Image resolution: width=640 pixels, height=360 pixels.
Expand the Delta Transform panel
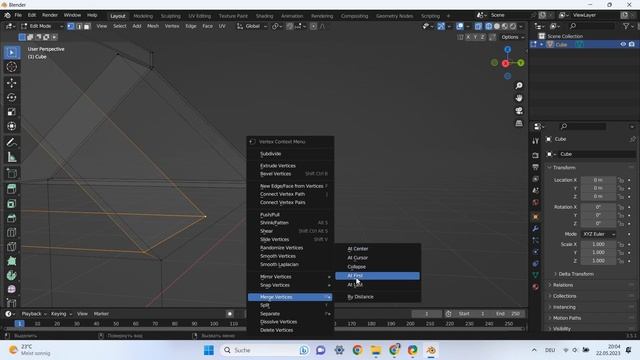pyautogui.click(x=576, y=274)
